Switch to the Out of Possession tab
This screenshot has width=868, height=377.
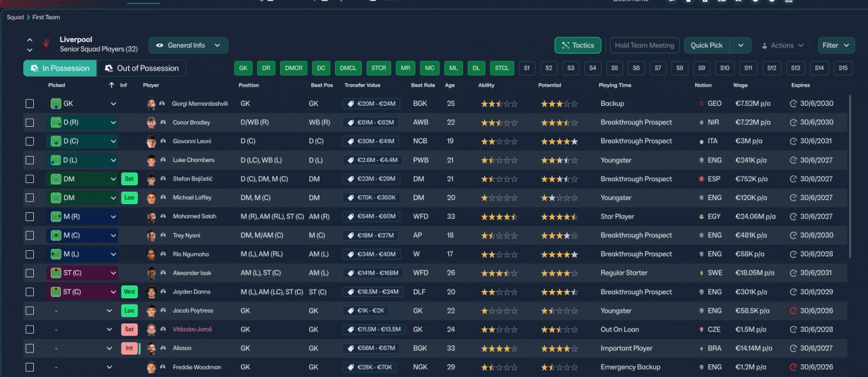141,68
